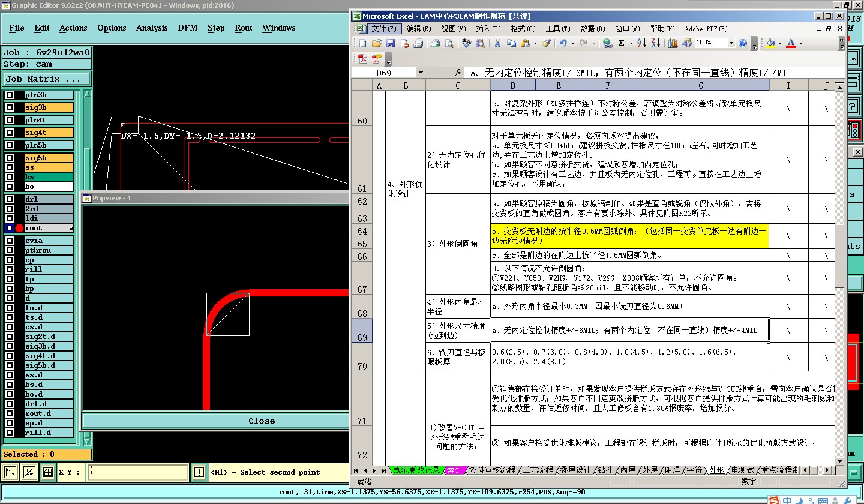864x504 pixels.
Task: Click the New workbook icon in Excel
Action: (x=362, y=43)
